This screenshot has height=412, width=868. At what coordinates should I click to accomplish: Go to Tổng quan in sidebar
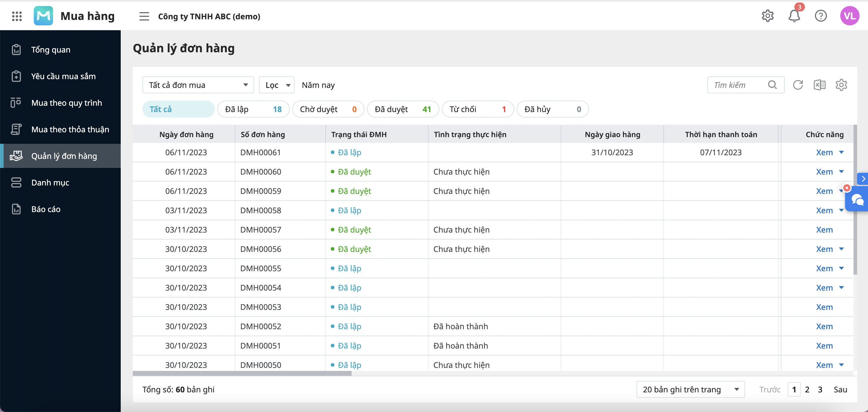[60, 50]
